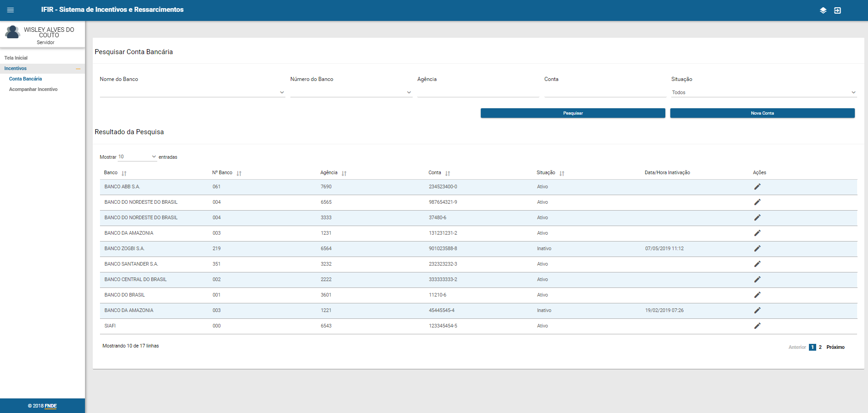
Task: Go to Tela Inicial
Action: tap(16, 58)
